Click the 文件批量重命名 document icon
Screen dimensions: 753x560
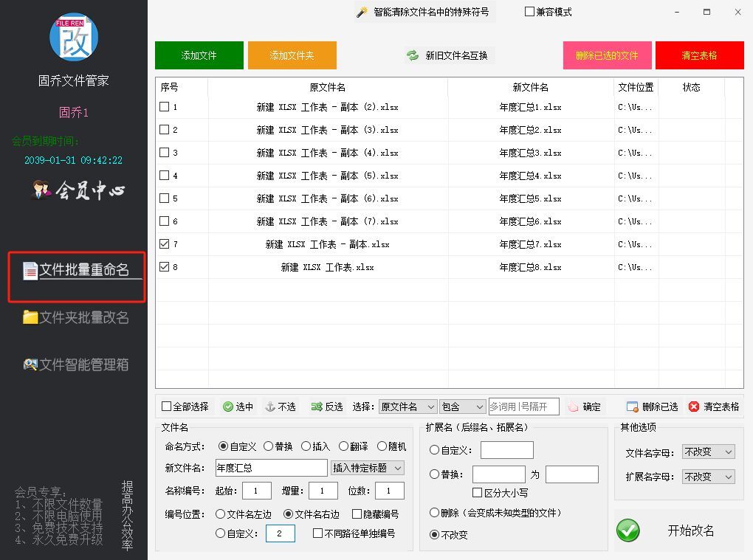pyautogui.click(x=30, y=271)
